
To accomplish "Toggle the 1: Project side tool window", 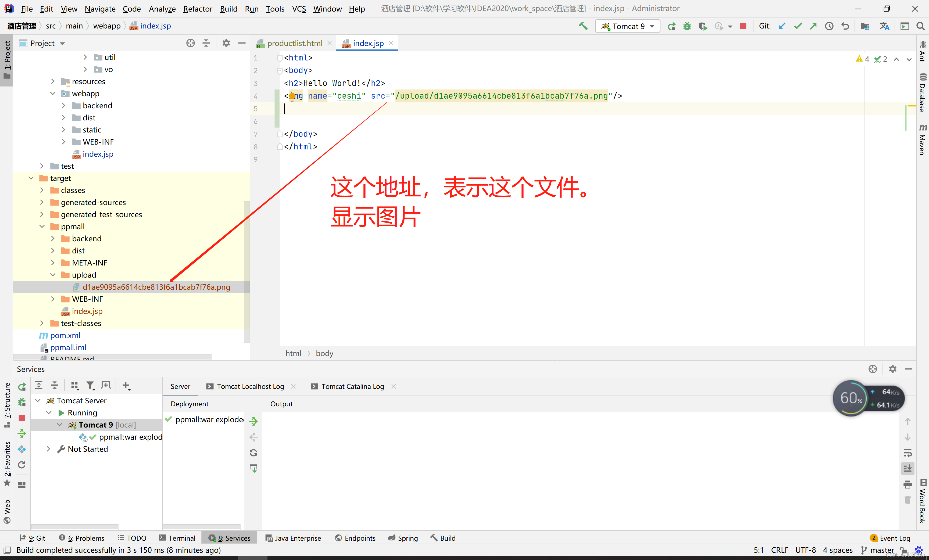I will [x=7, y=60].
